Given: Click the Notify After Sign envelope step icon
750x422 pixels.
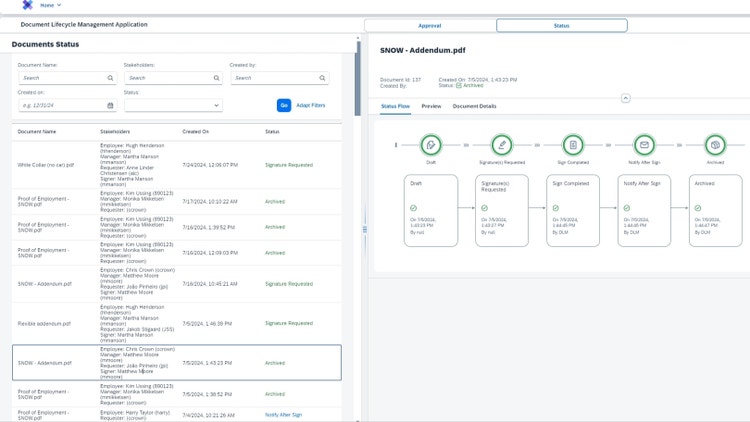Looking at the screenshot, I should point(644,145).
